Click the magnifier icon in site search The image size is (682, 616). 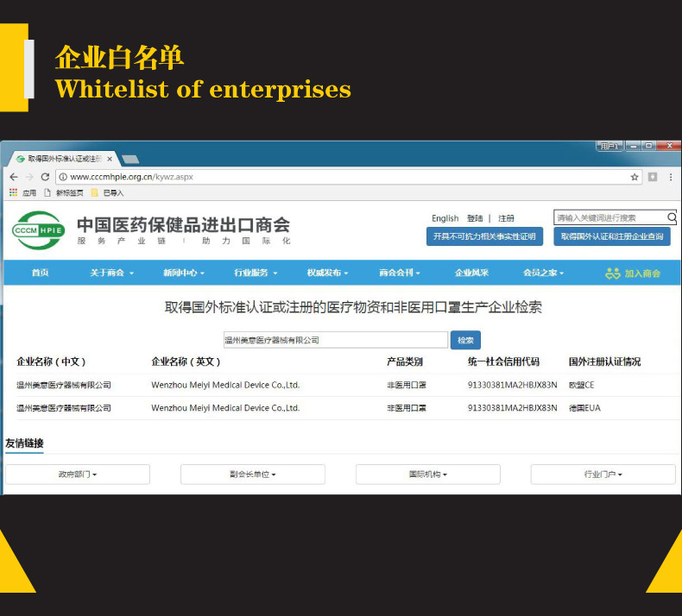coord(672,218)
